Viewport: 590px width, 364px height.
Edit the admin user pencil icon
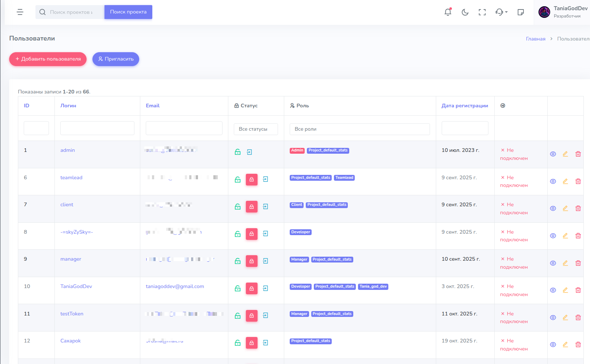tap(565, 154)
